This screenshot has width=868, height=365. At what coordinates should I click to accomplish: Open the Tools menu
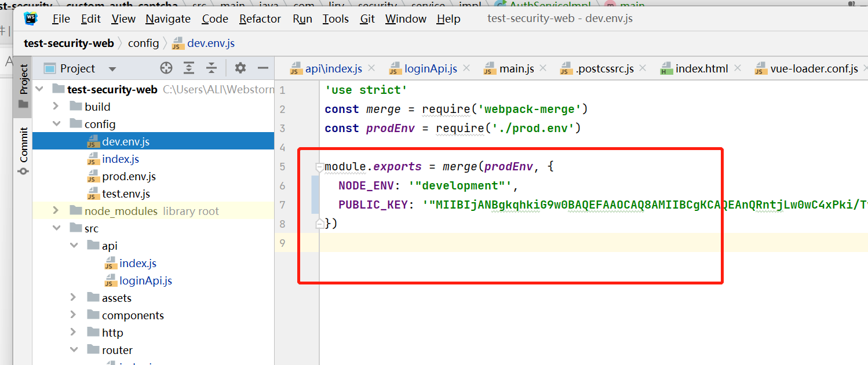(x=335, y=19)
